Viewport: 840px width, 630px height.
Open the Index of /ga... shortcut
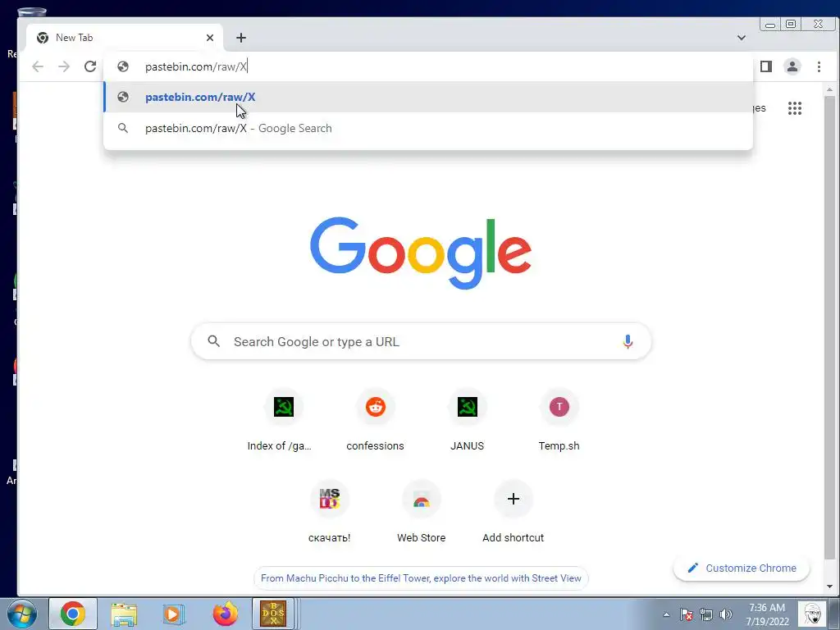(283, 421)
